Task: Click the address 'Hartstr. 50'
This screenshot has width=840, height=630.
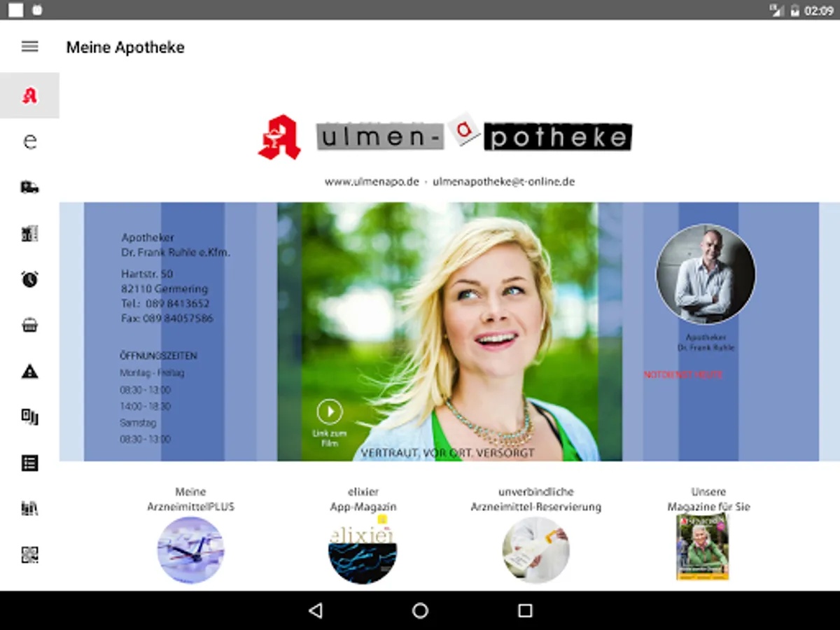Action: tap(147, 274)
